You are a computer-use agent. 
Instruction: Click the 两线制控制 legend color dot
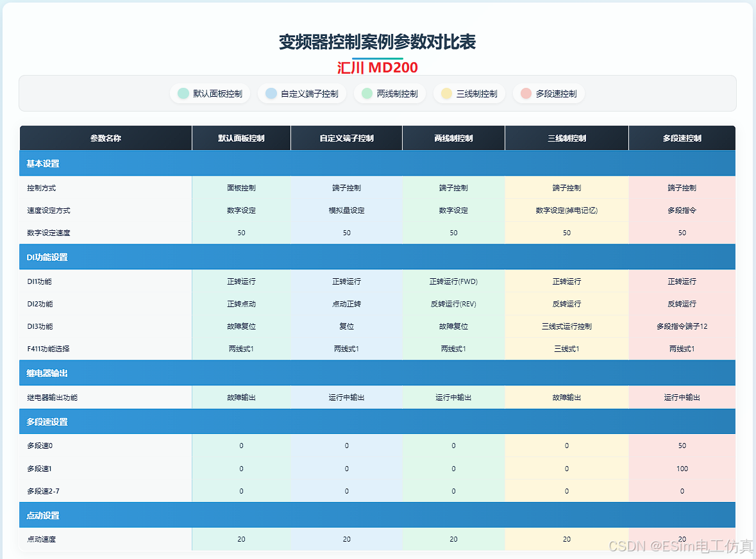367,94
